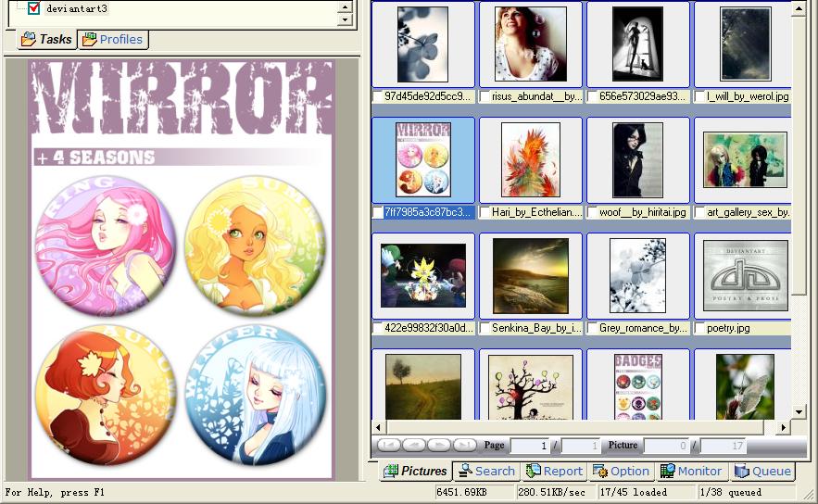This screenshot has width=818, height=504.
Task: Click the current Page number field
Action: point(530,446)
